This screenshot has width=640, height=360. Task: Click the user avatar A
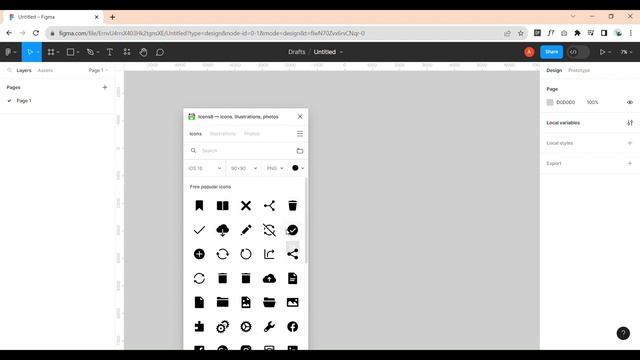(529, 52)
